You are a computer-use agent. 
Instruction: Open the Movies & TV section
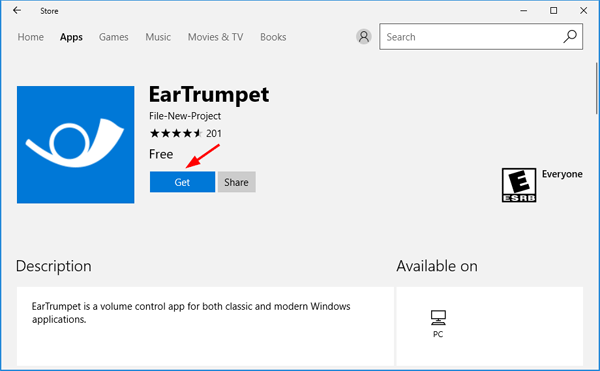click(x=215, y=37)
